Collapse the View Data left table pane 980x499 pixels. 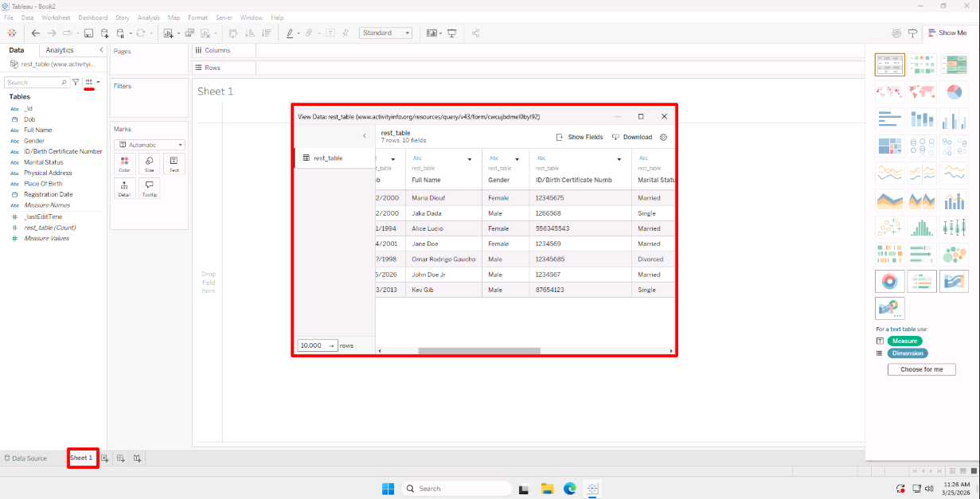point(365,136)
